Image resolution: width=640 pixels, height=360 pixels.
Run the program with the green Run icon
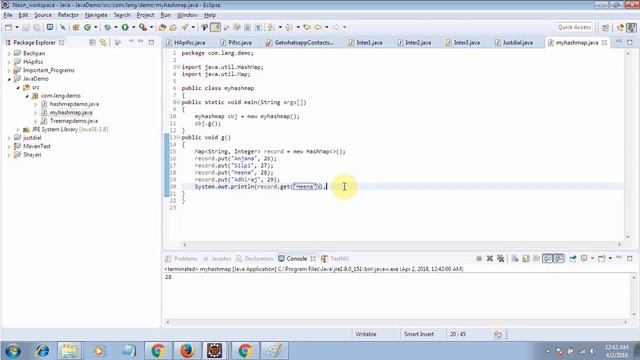(125, 27)
